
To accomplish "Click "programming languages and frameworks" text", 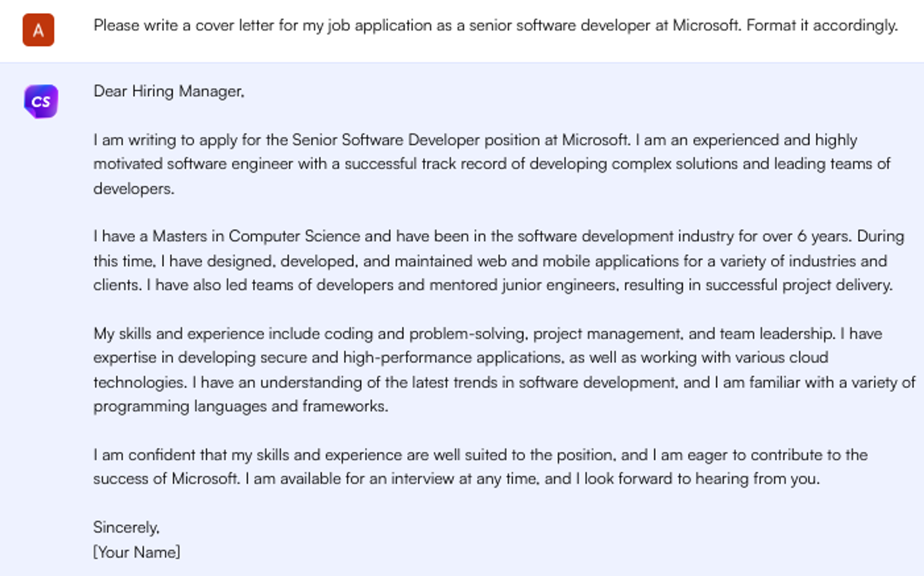I will click(240, 406).
